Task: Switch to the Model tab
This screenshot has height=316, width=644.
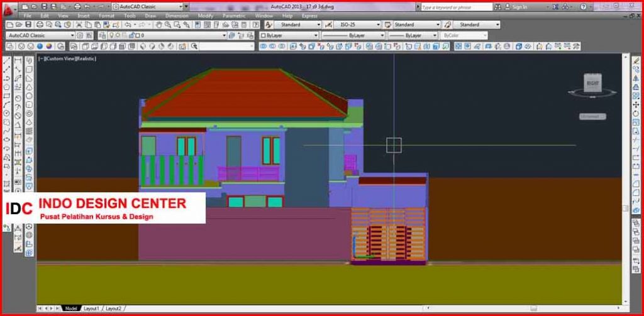Action: point(71,308)
